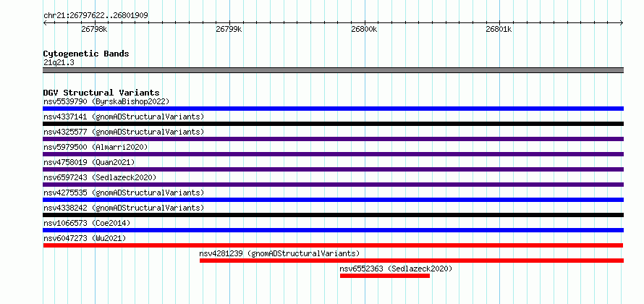The height and width of the screenshot is (304, 644).
Task: Open variant nsv4758019 (Quan2021) label
Action: tap(89, 162)
